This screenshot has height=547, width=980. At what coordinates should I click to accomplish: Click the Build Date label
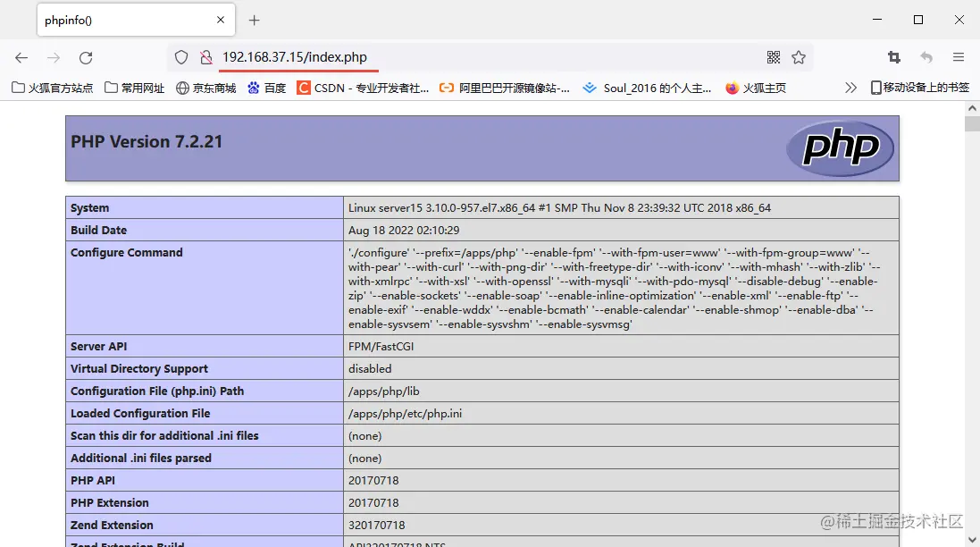[x=99, y=230]
